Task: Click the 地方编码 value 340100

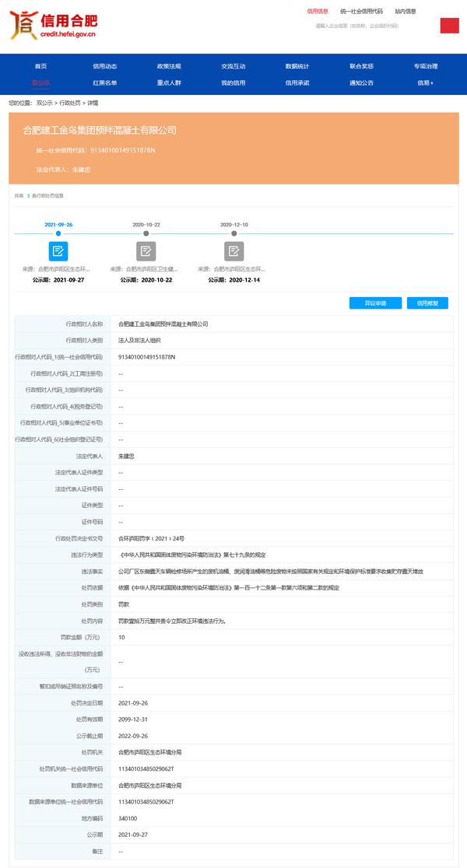Action: pos(128,819)
